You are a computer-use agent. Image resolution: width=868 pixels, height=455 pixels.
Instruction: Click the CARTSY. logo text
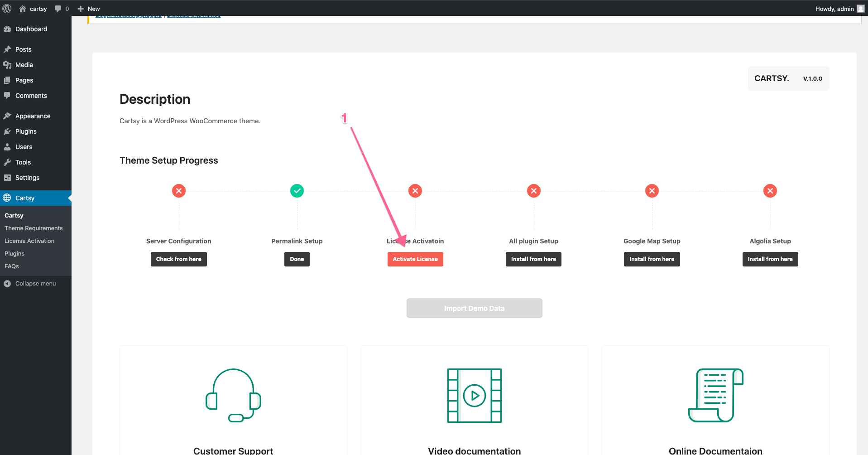pyautogui.click(x=772, y=78)
